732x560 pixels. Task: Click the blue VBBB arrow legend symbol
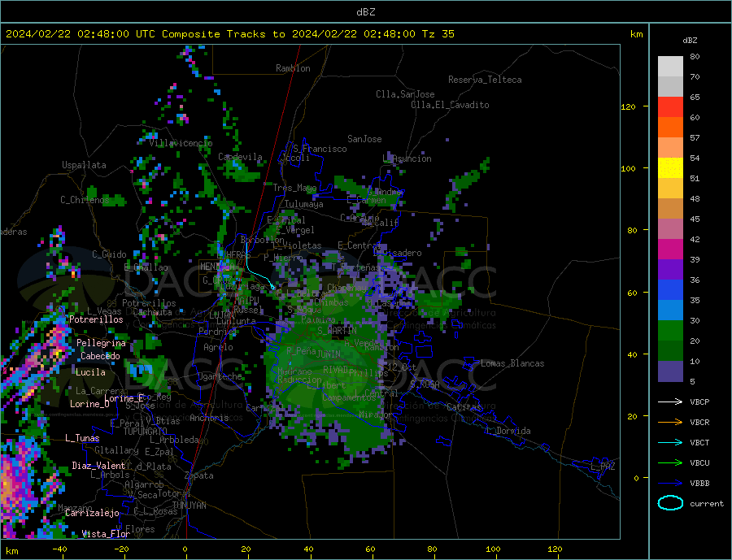coord(670,483)
